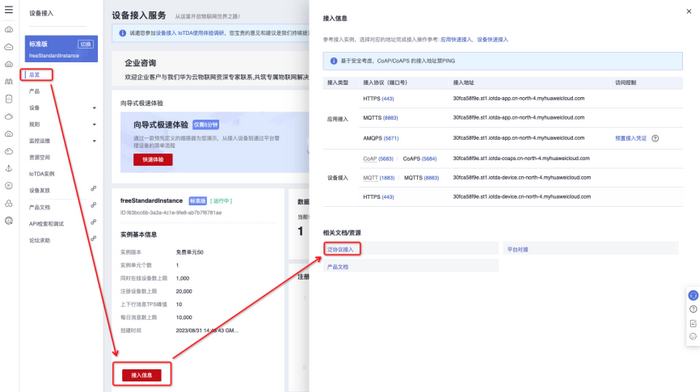Click the HTTPS app access address iotda-app
The image size is (700, 392).
pos(518,98)
